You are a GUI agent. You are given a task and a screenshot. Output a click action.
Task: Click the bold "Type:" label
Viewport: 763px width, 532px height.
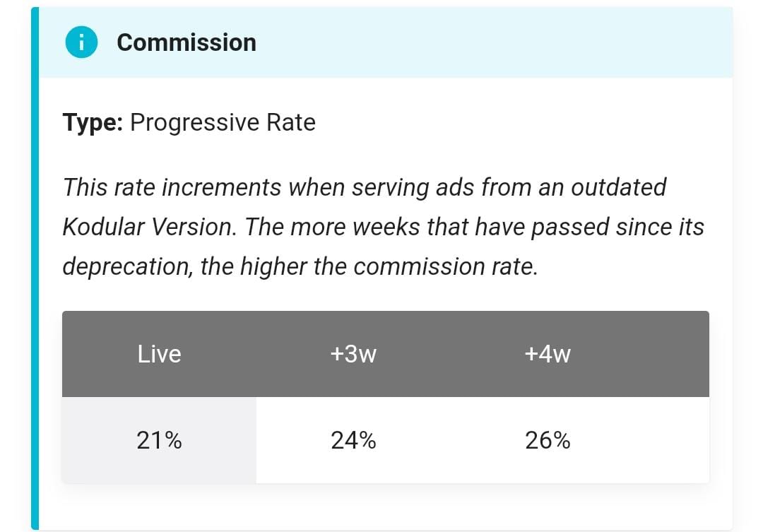pos(93,123)
